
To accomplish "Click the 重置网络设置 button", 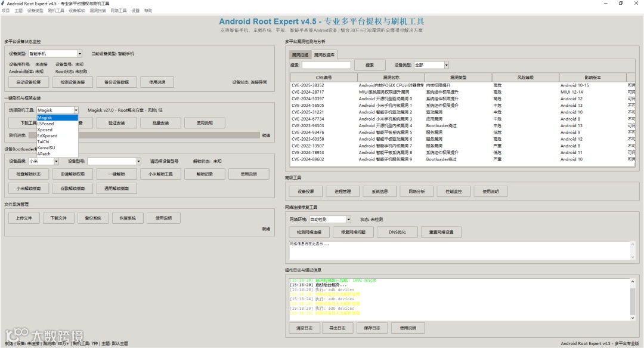I will [441, 232].
